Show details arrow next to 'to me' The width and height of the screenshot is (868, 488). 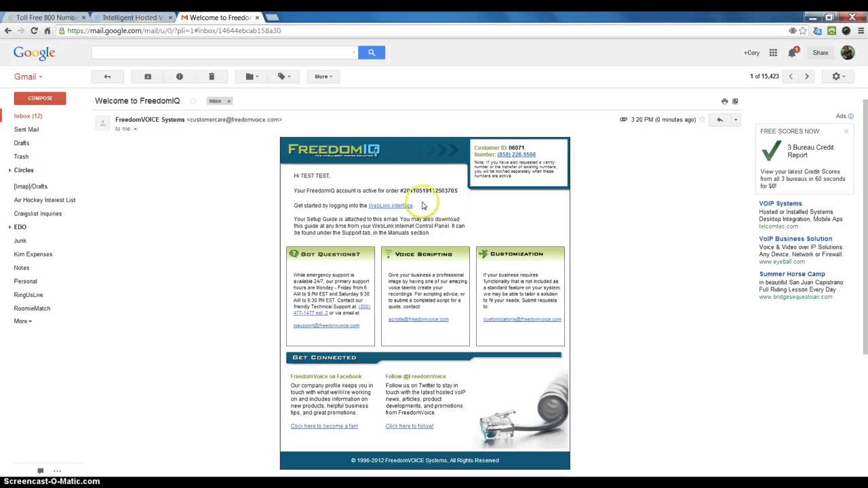(135, 129)
